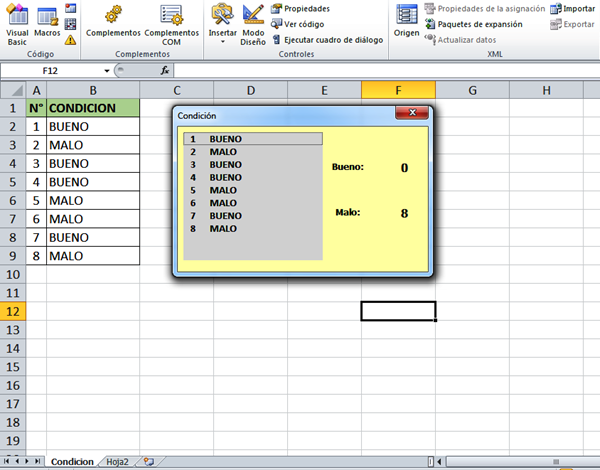600x470 pixels.
Task: Open the Insertar controls dropdown
Action: click(222, 25)
